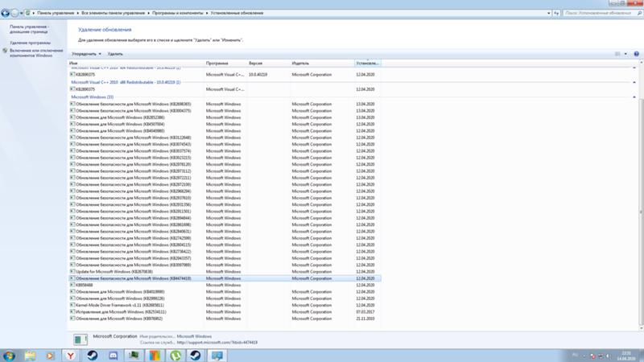Go back with the navigation arrow

(x=5, y=13)
